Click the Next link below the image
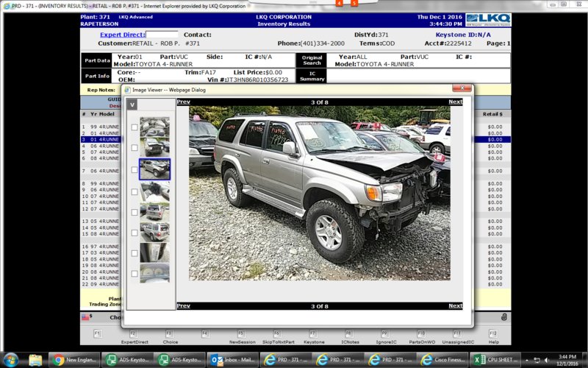The height and width of the screenshot is (368, 588). (x=455, y=305)
